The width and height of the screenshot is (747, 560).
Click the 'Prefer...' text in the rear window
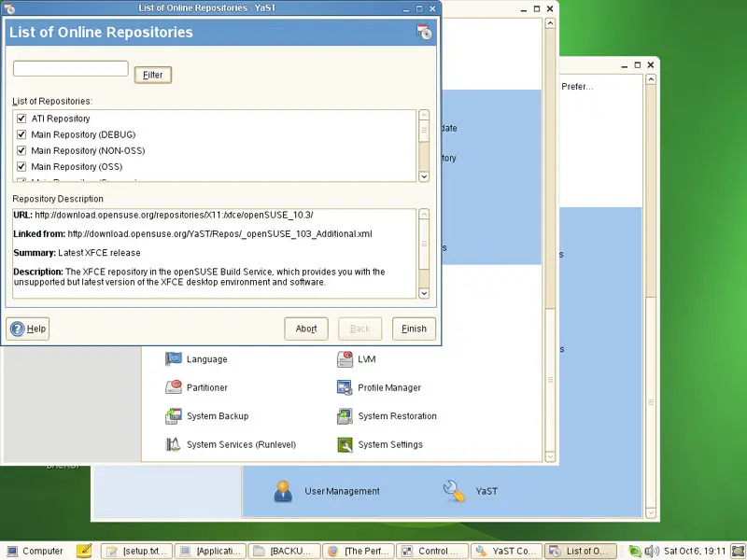click(577, 87)
